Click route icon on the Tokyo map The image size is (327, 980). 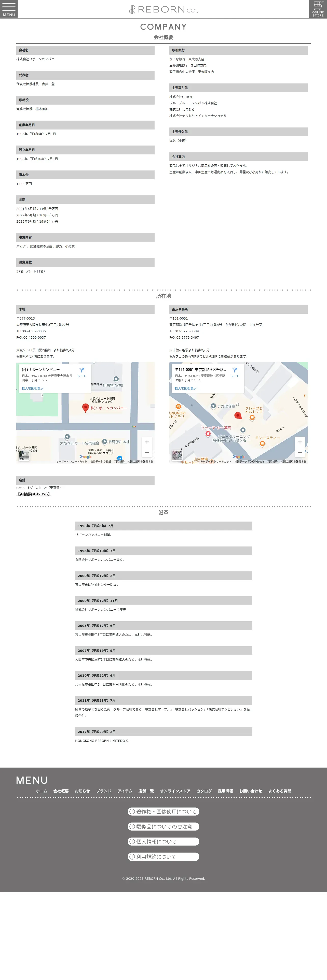tap(235, 372)
